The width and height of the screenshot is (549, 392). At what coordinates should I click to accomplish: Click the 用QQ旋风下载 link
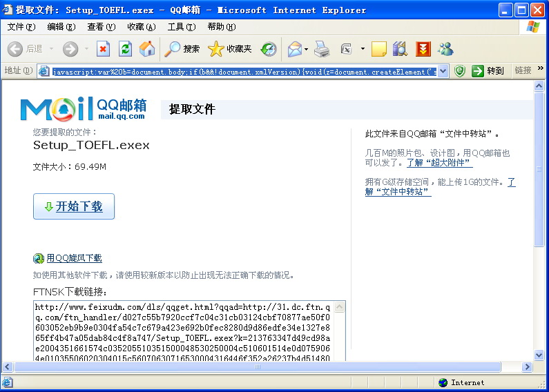point(74,258)
